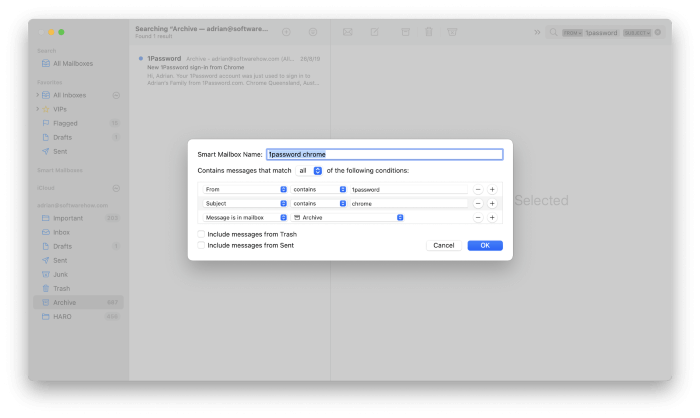Add a condition after the From row
The image size is (700, 418).
click(492, 189)
